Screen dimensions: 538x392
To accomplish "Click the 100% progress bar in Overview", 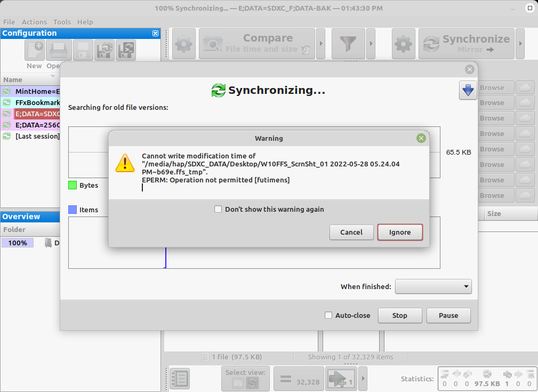I will [x=18, y=243].
